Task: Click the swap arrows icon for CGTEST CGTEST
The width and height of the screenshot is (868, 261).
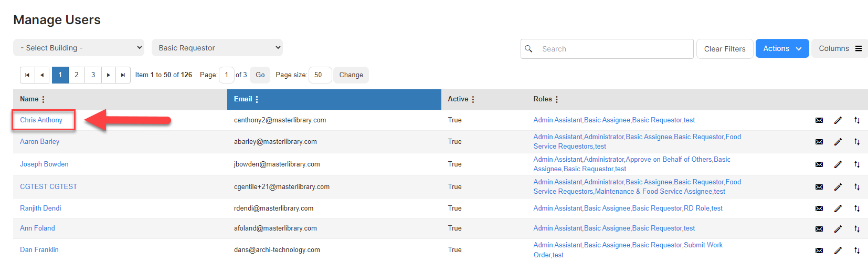Action: click(x=857, y=187)
